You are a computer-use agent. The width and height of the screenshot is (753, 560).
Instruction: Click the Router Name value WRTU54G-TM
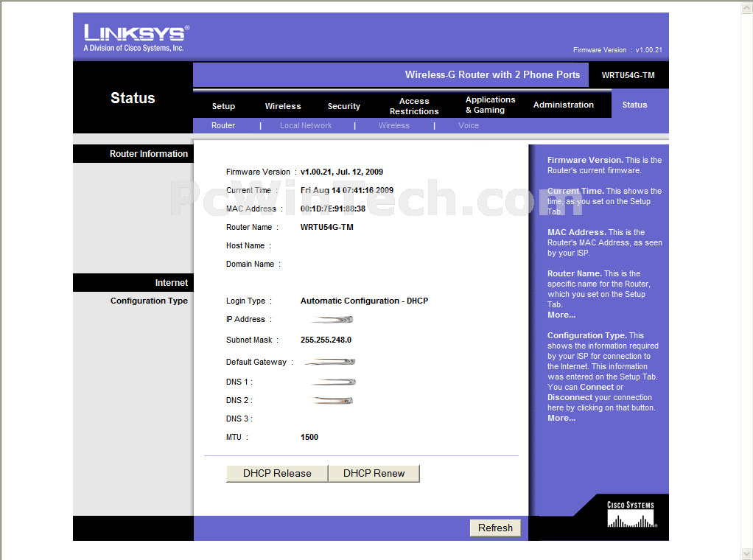[x=327, y=227]
